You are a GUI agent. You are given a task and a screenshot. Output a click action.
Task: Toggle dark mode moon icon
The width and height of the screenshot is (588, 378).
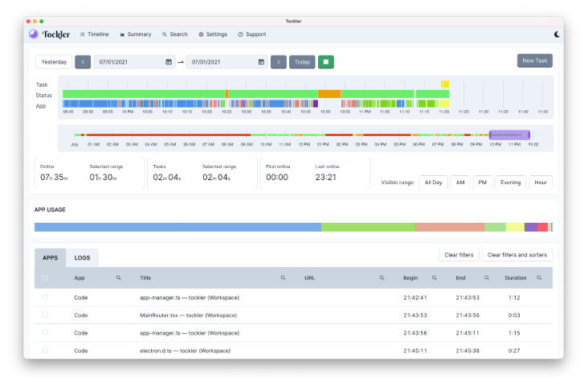point(557,35)
